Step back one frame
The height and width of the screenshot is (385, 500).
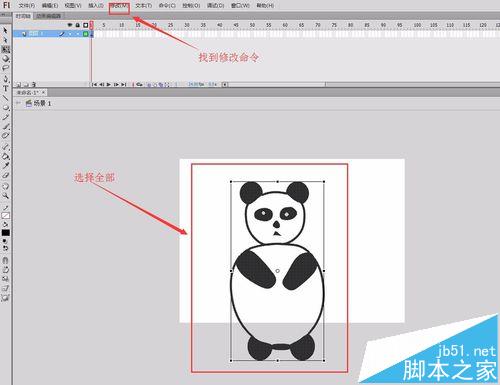point(102,85)
